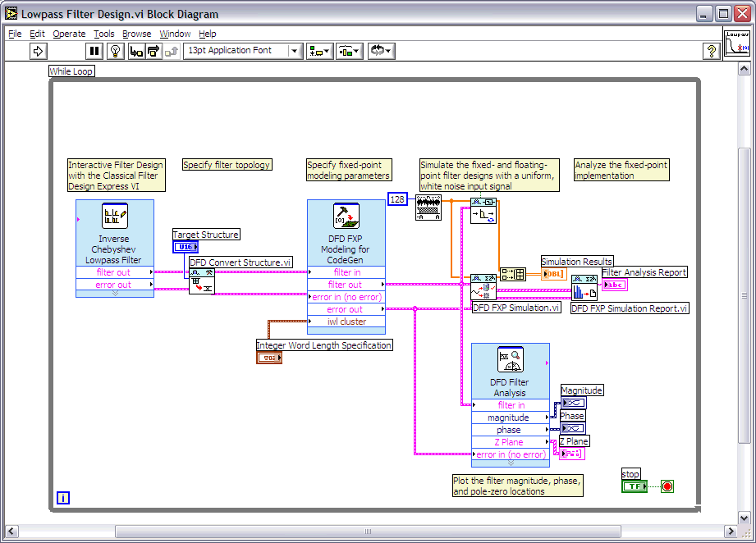Click the red loop stop condition terminal
The width and height of the screenshot is (756, 543).
667,486
